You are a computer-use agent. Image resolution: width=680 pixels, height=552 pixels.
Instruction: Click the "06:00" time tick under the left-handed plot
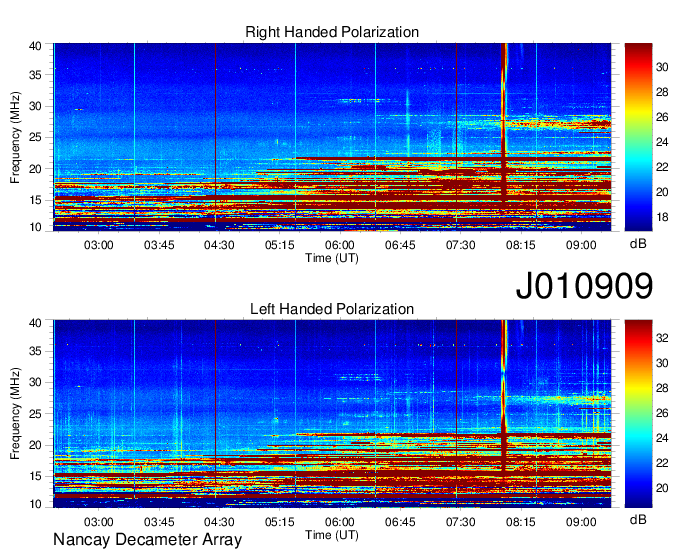(x=340, y=522)
